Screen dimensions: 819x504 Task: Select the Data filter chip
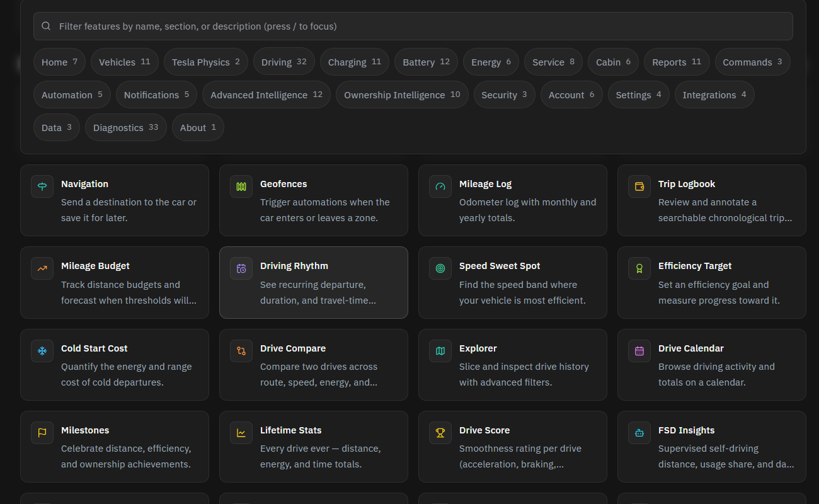click(57, 127)
